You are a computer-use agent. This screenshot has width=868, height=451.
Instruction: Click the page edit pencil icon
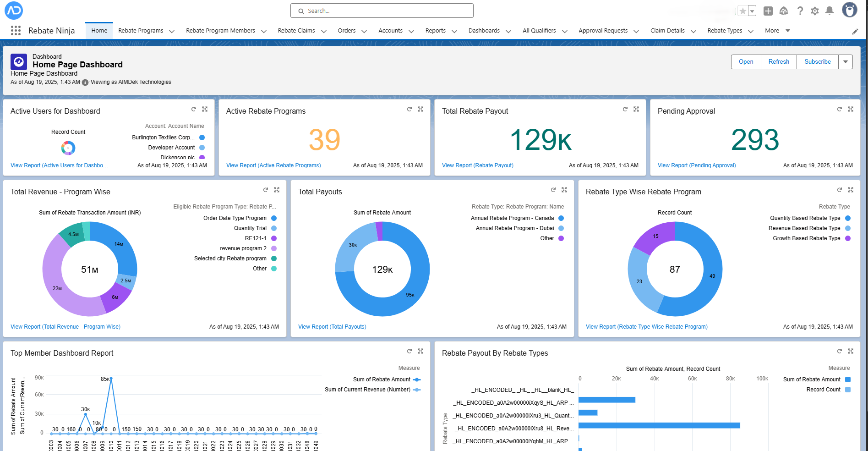(x=855, y=31)
